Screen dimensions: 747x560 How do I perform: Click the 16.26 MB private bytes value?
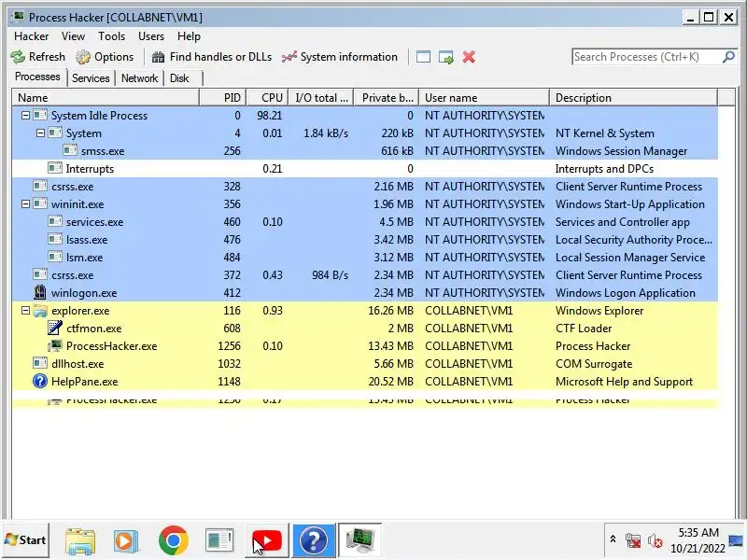390,311
